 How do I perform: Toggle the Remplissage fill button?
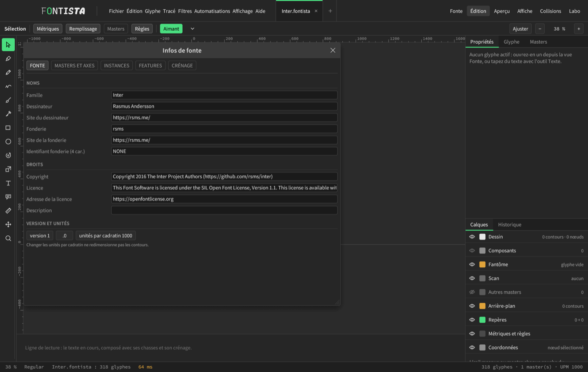tap(83, 29)
